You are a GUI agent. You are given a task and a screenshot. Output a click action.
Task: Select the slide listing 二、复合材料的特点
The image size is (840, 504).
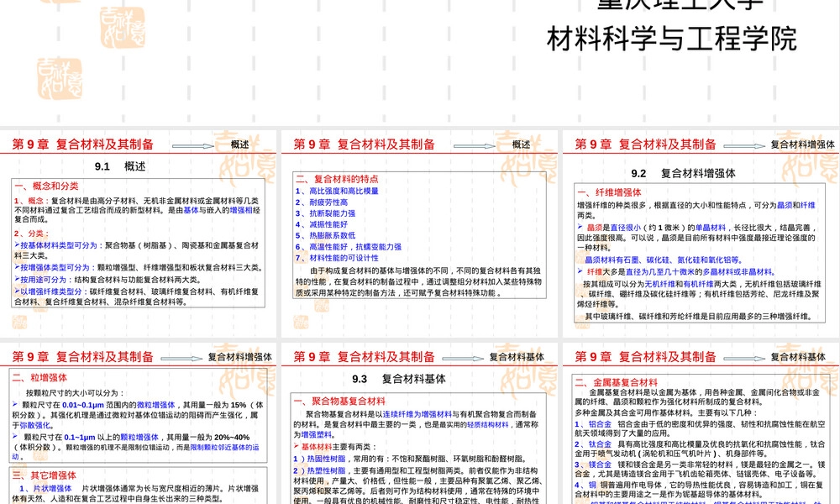[419, 234]
